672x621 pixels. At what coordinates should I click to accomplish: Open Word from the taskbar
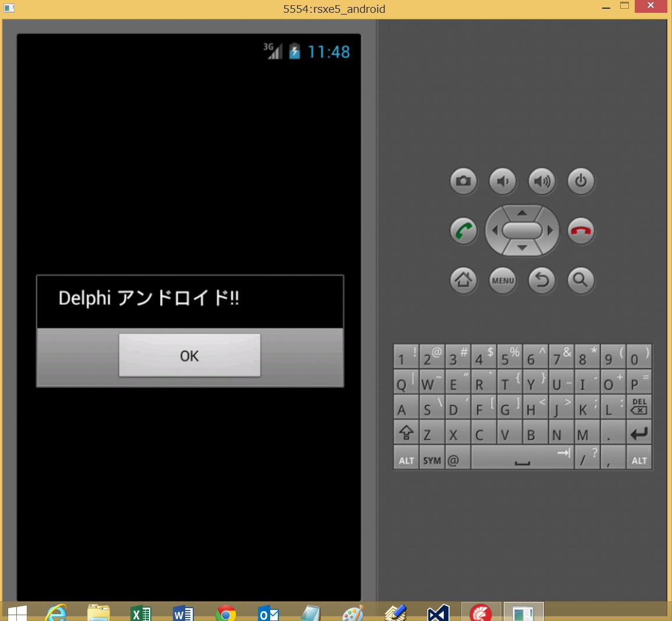(183, 613)
